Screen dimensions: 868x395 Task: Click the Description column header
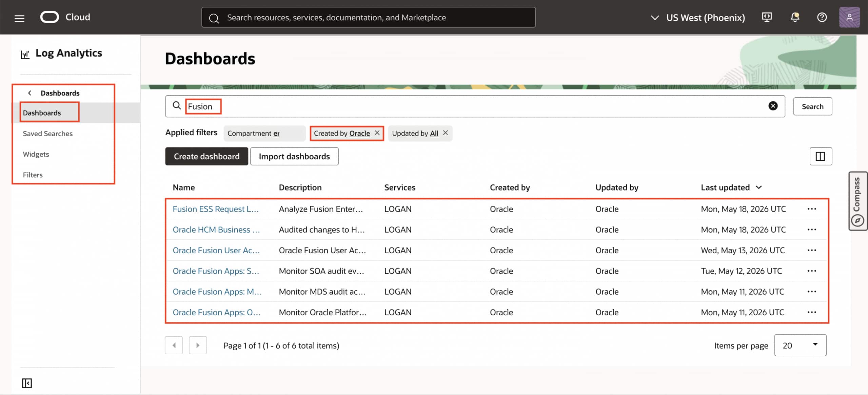click(300, 187)
